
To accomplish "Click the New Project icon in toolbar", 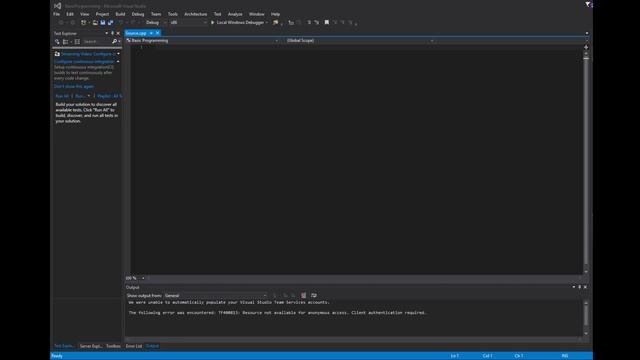I will [83, 22].
